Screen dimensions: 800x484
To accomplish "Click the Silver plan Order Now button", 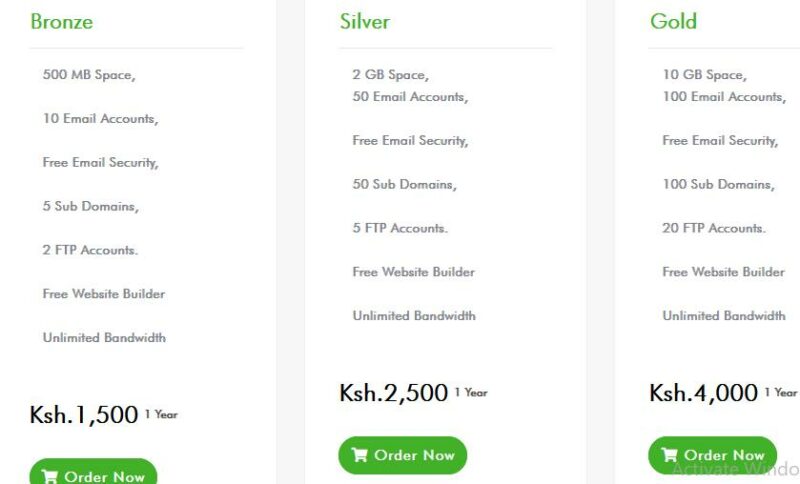I will click(403, 455).
